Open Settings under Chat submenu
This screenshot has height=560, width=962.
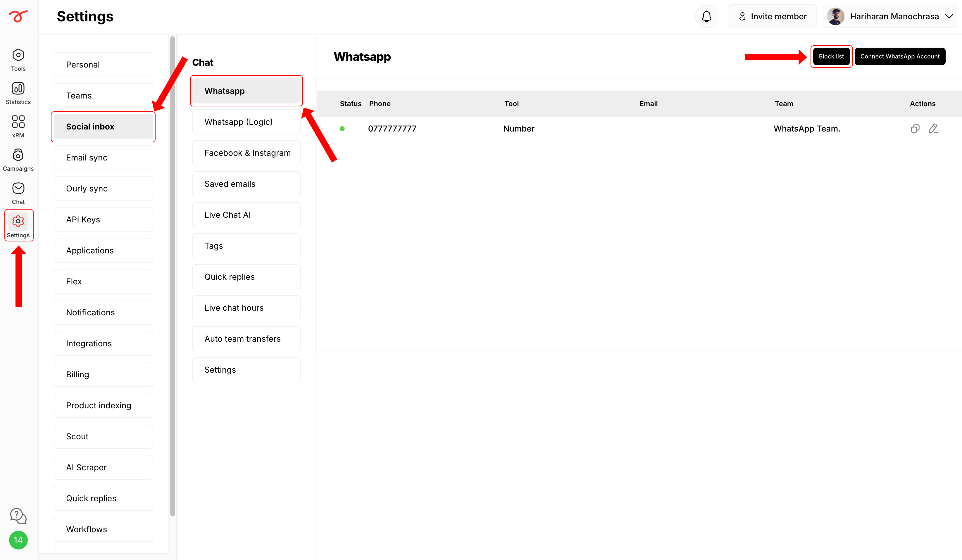[x=246, y=370]
